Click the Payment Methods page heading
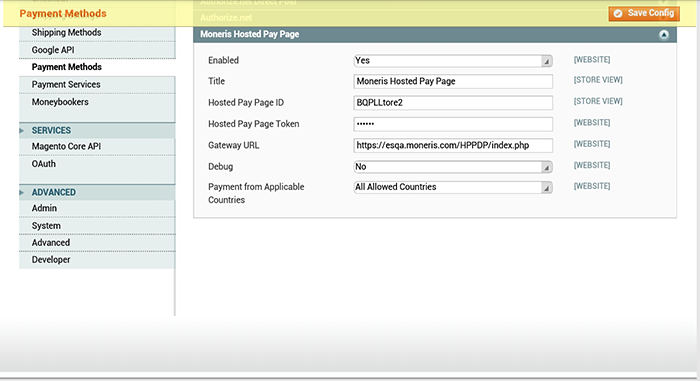 pyautogui.click(x=63, y=14)
